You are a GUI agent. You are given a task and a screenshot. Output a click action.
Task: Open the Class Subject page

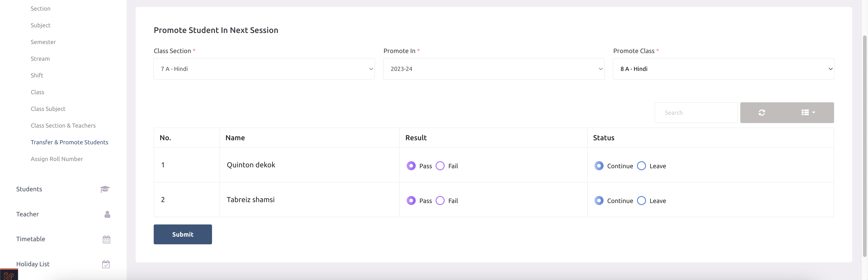pos(48,109)
